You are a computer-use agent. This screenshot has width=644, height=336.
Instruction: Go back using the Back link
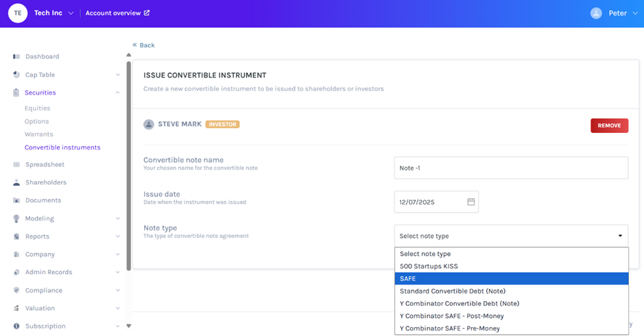coord(144,45)
